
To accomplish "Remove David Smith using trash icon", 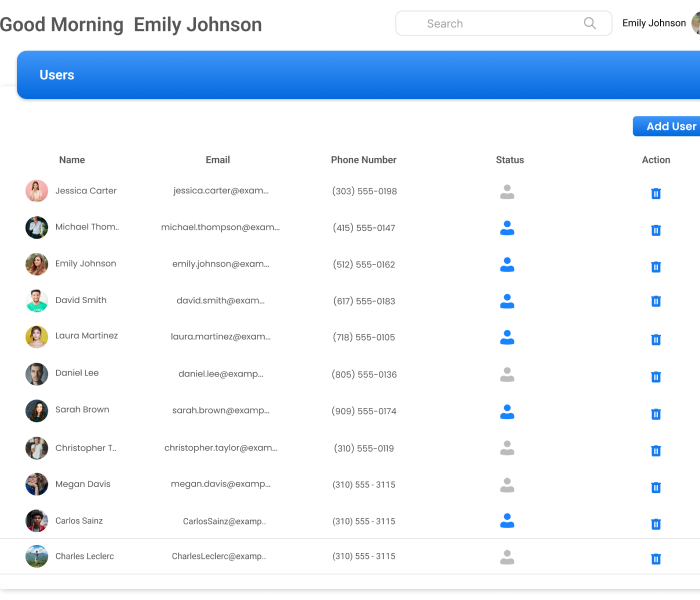I will click(656, 301).
